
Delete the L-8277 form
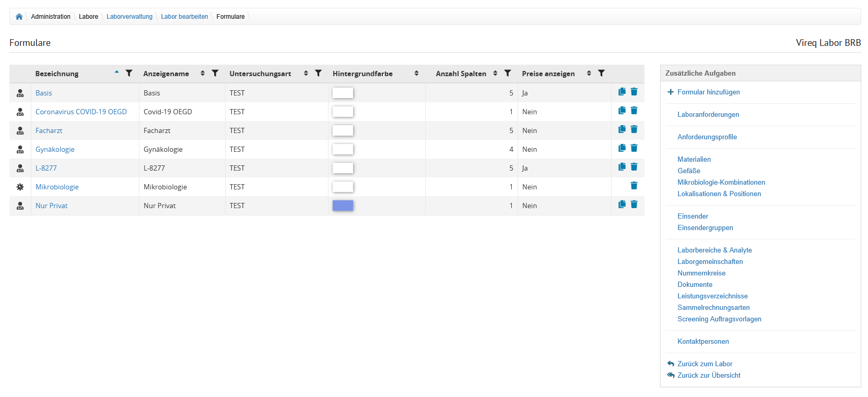[634, 167]
